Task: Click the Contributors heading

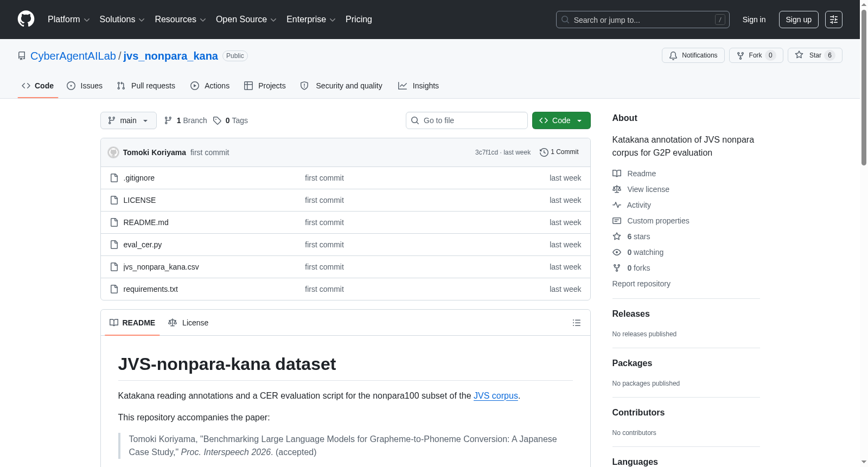Action: tap(639, 413)
